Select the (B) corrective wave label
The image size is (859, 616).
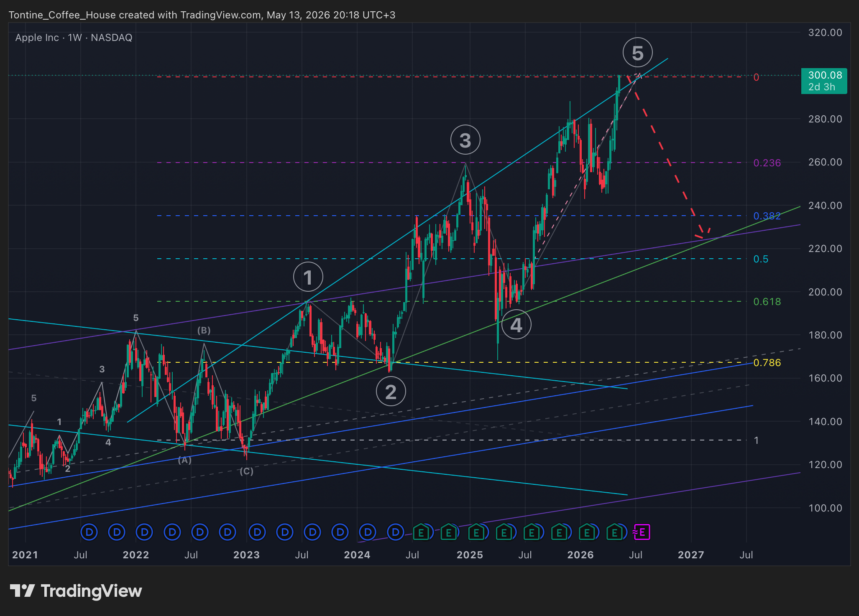(x=204, y=331)
